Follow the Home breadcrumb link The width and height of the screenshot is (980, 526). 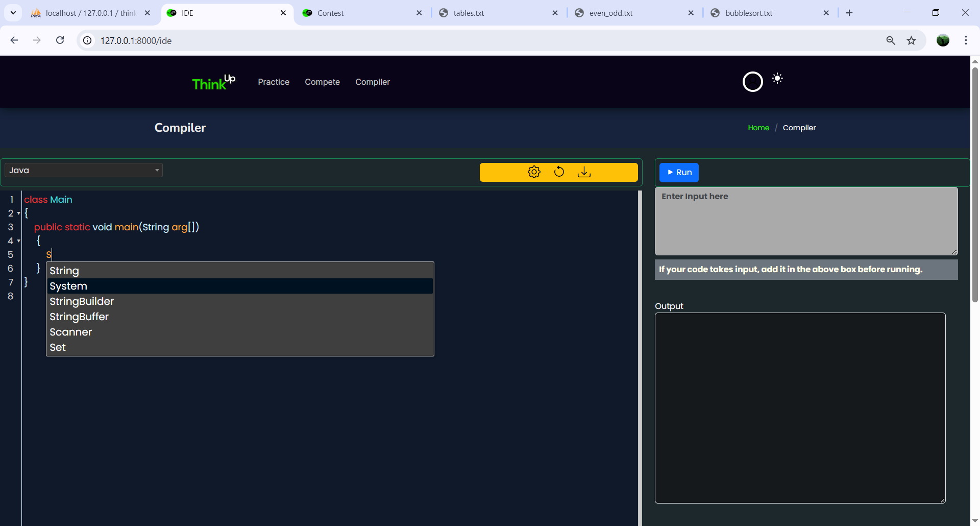tap(758, 128)
